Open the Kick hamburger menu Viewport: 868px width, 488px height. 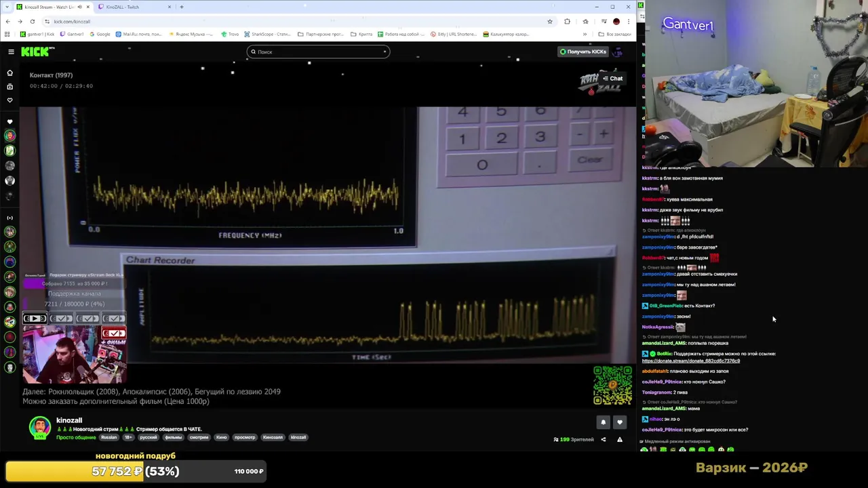pos(11,52)
